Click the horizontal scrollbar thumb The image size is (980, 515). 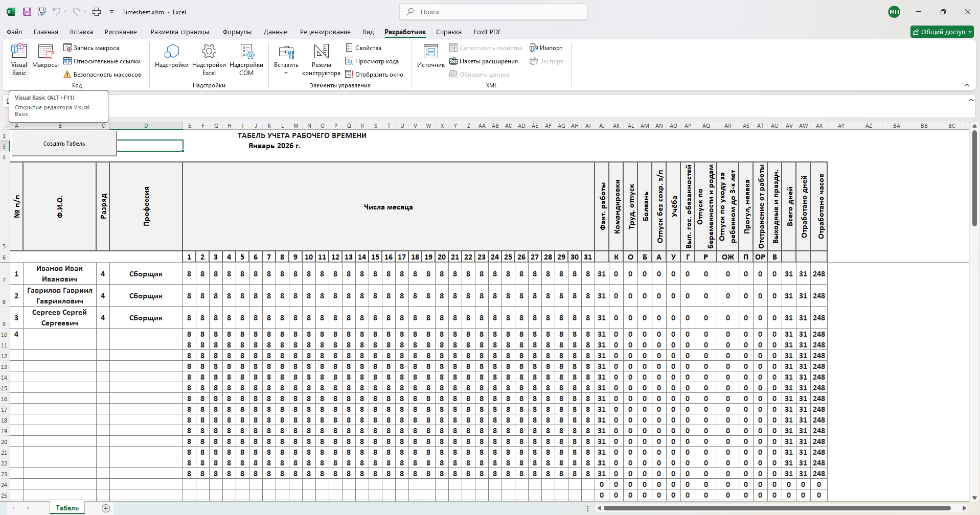777,508
